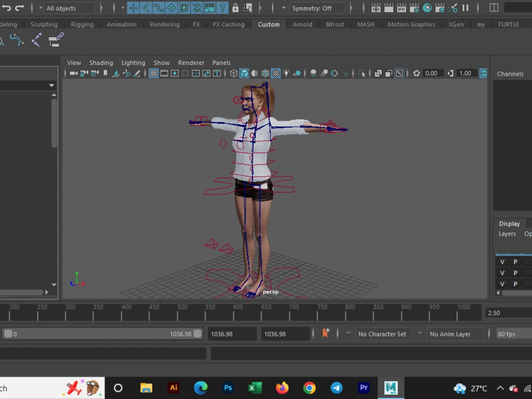The width and height of the screenshot is (532, 399).
Task: Toggle the textured checker shading icon
Action: (x=276, y=73)
